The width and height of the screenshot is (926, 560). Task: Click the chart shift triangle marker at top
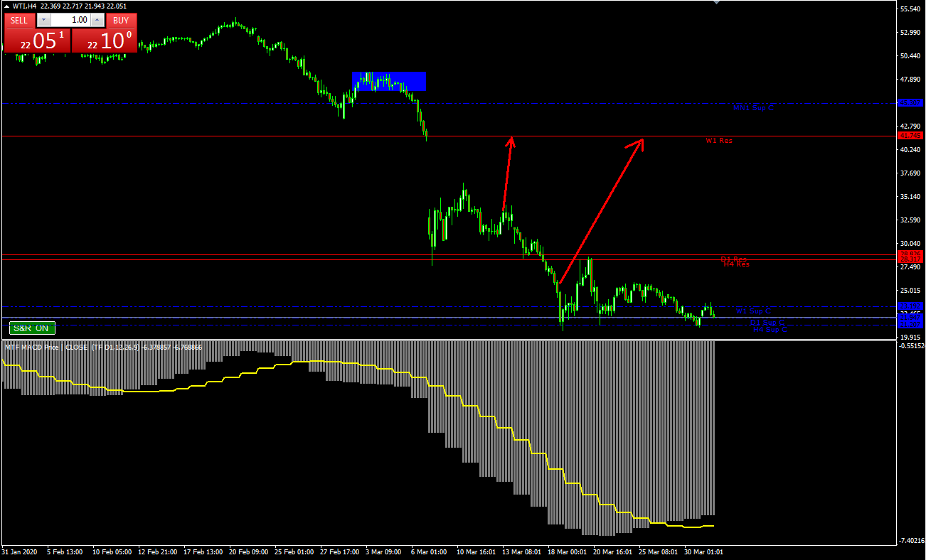(717, 3)
